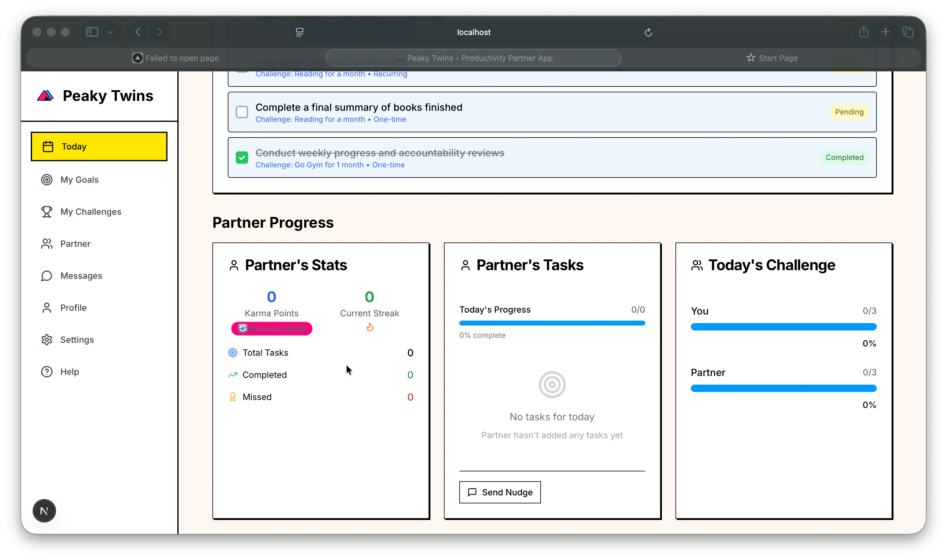
Task: Click the 'Partner hasn't added any tasks yet' text
Action: [552, 435]
